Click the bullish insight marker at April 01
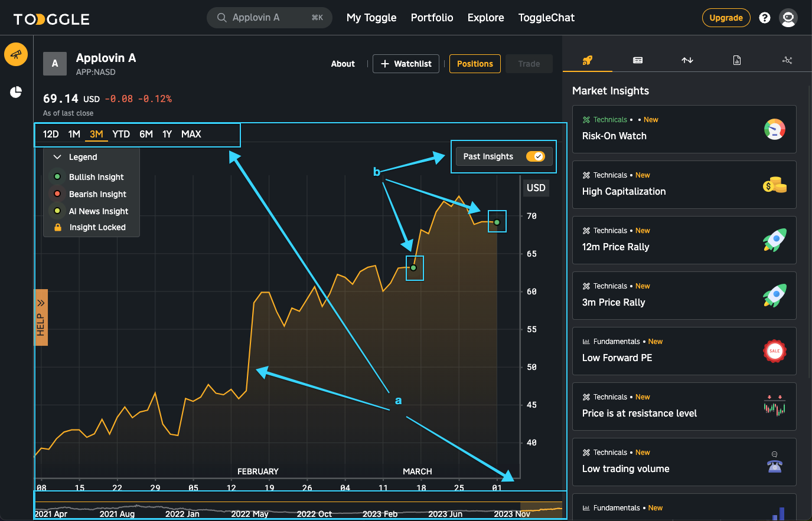Screen dimensions: 812x521 click(x=497, y=222)
